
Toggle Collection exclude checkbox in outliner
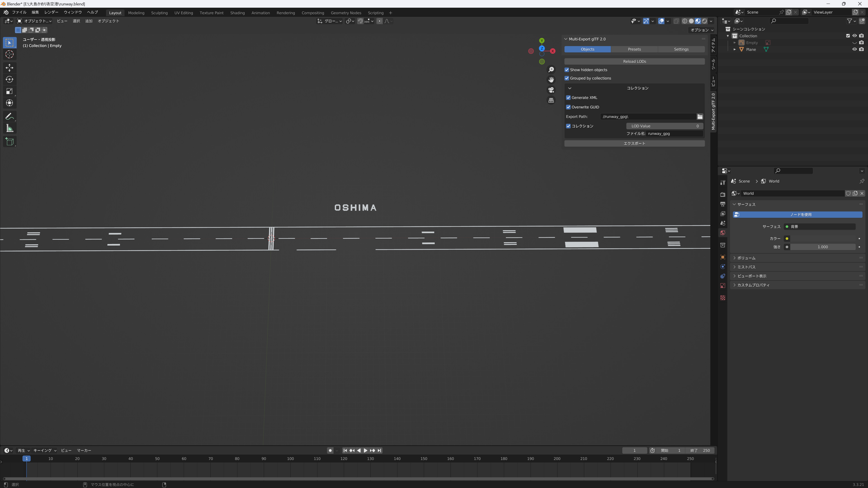(x=848, y=36)
